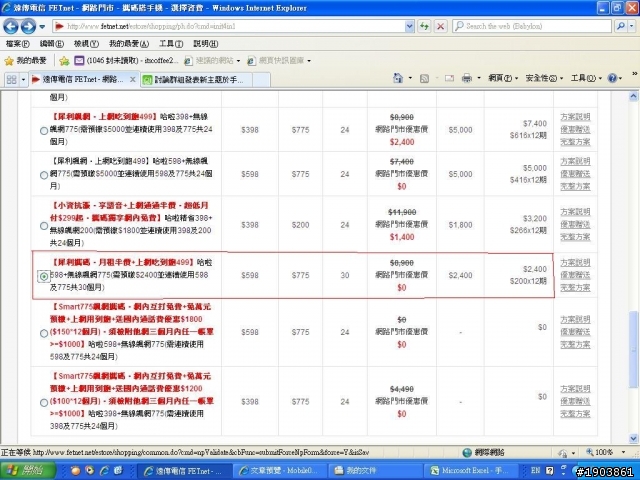This screenshot has height=480, width=640.
Task: Open the 說明(H) menu
Action: [x=205, y=44]
